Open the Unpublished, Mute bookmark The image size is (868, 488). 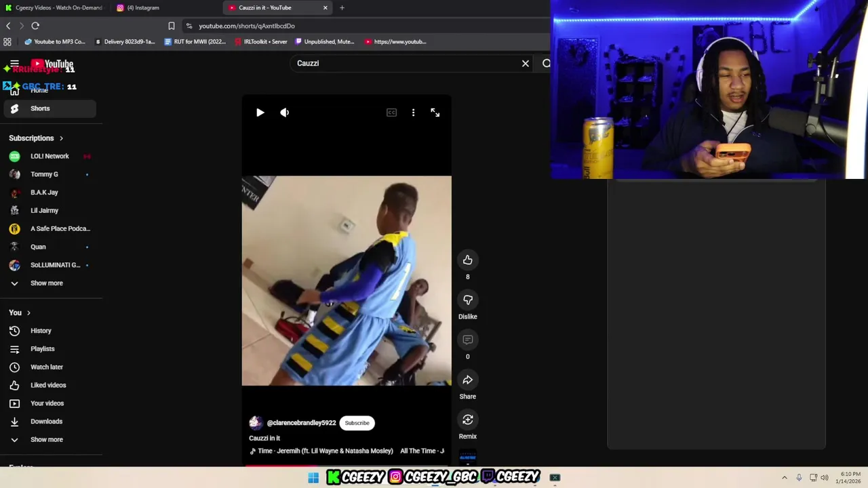325,41
